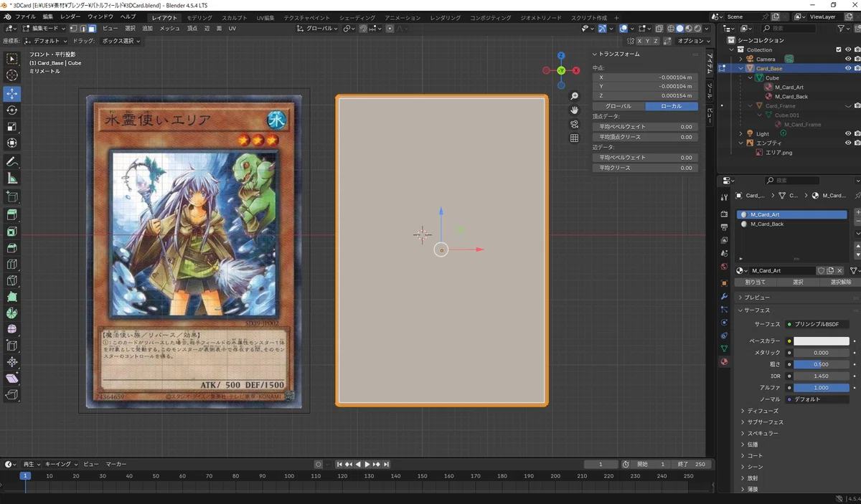Hide Camera in viewport via eye icon
Image resolution: width=861 pixels, height=504 pixels.
(x=848, y=59)
